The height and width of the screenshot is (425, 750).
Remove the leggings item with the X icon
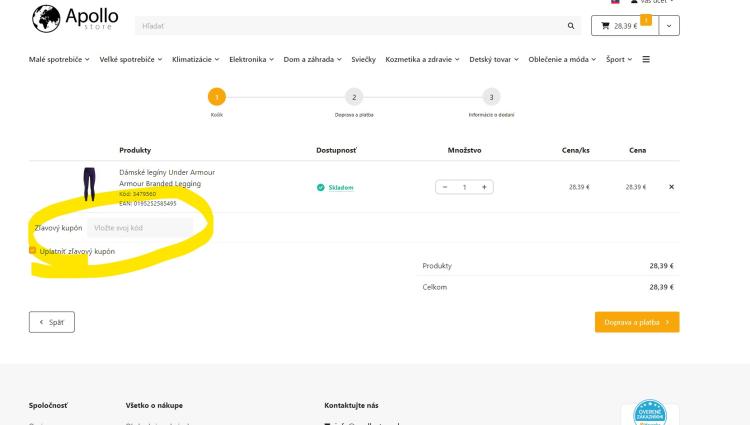pos(671,187)
